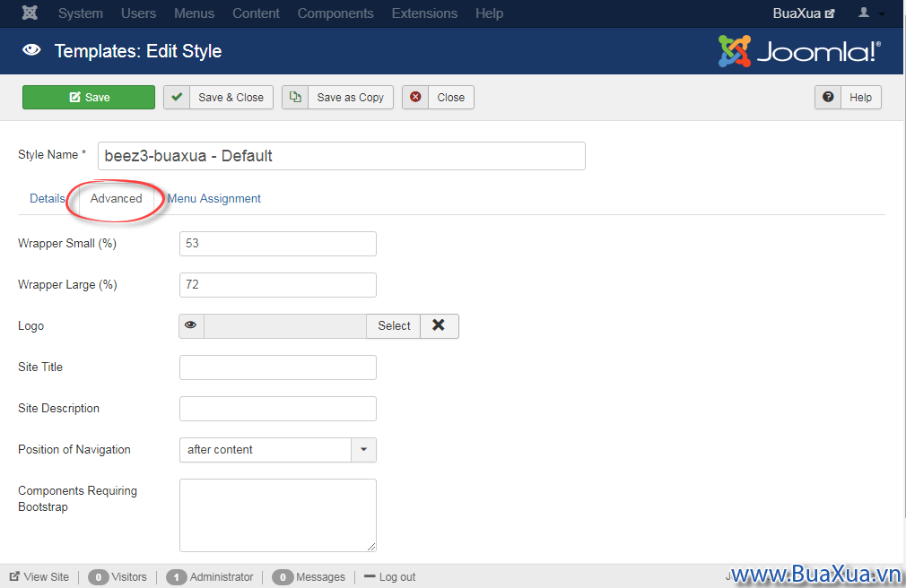Click the 'Style Name *' label
The height and width of the screenshot is (588, 906).
(52, 155)
